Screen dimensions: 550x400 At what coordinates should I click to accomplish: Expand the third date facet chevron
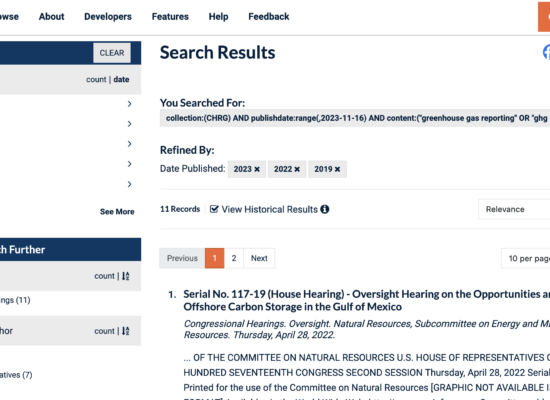[x=129, y=144]
